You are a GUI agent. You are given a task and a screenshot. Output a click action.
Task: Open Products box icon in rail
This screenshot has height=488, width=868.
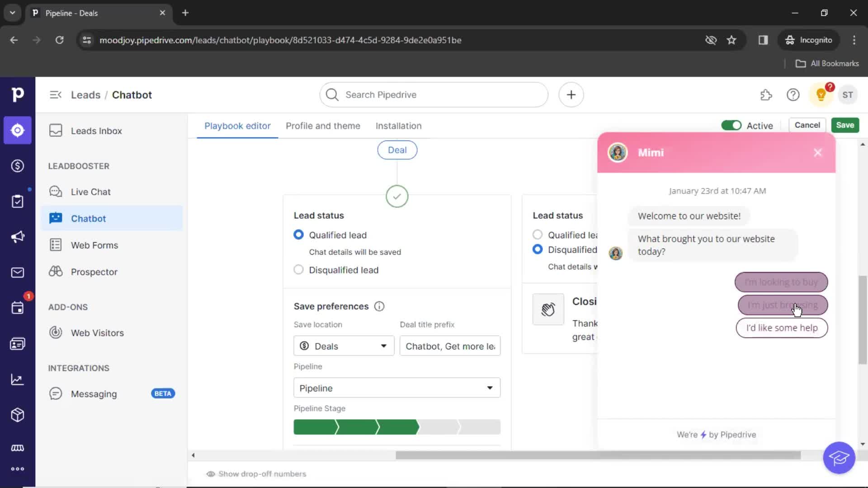click(17, 415)
